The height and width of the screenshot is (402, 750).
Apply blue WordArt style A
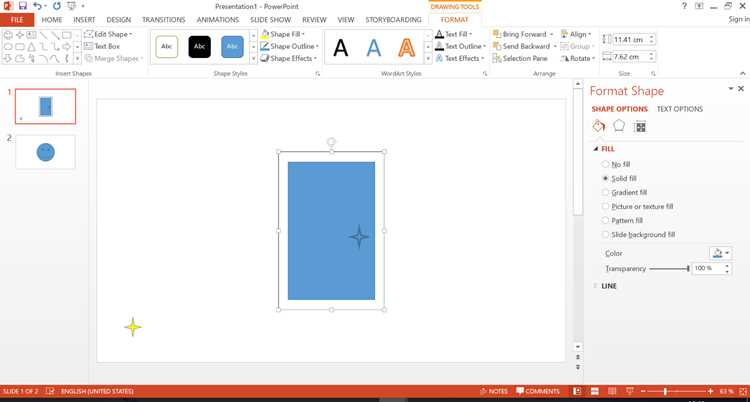coord(374,47)
